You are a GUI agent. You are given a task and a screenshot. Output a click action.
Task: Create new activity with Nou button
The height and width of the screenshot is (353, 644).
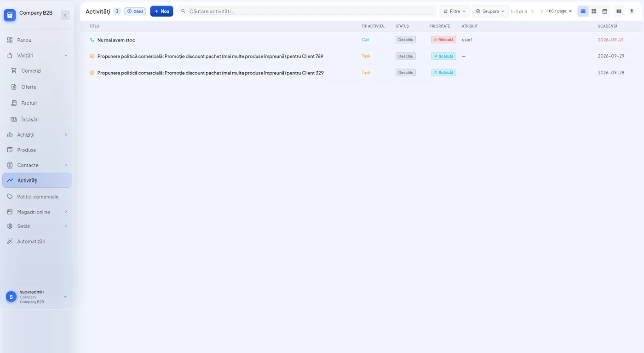(x=161, y=11)
